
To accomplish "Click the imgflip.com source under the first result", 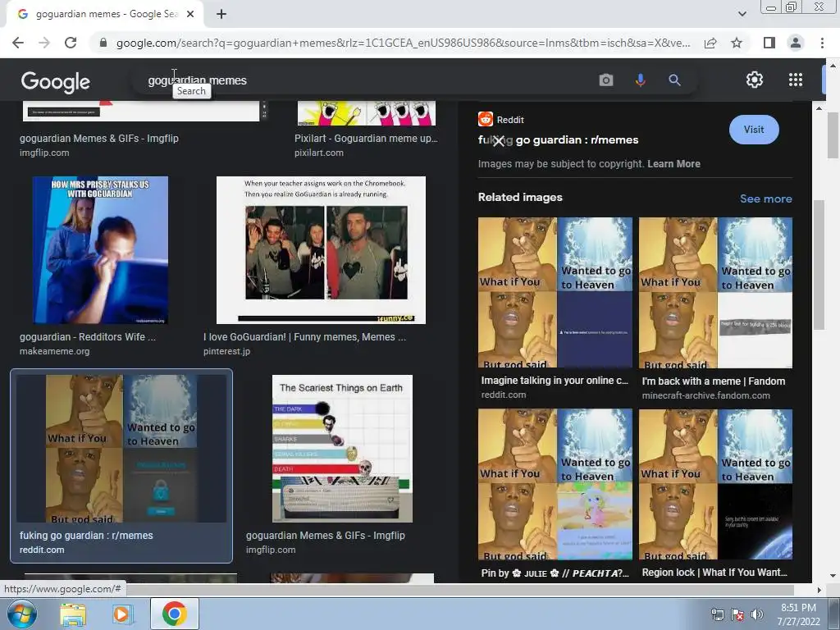I will pos(44,153).
